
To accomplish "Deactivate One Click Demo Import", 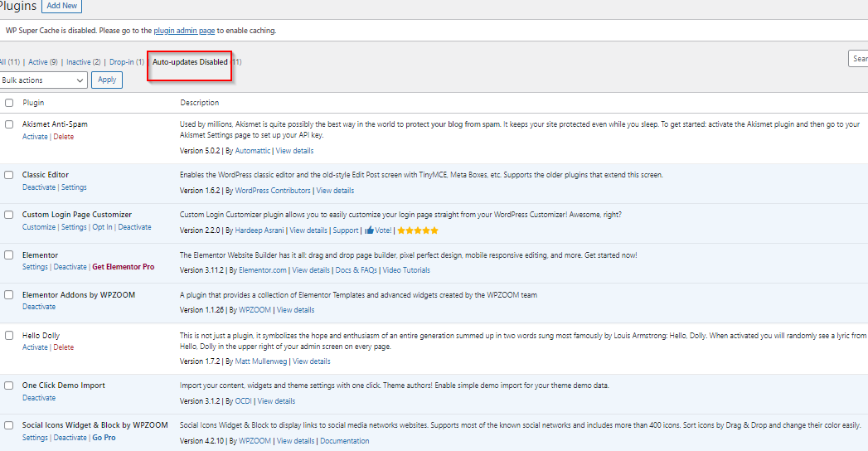I will coord(39,398).
